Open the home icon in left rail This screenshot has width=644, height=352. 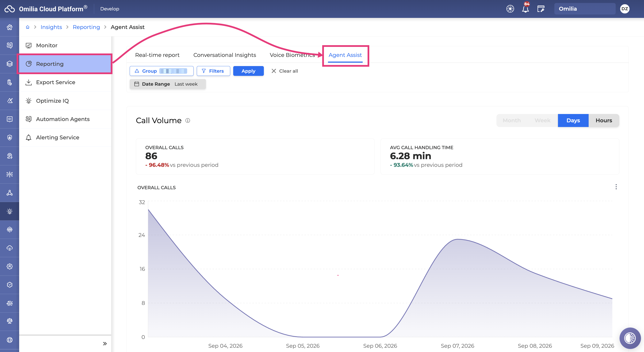coord(10,27)
